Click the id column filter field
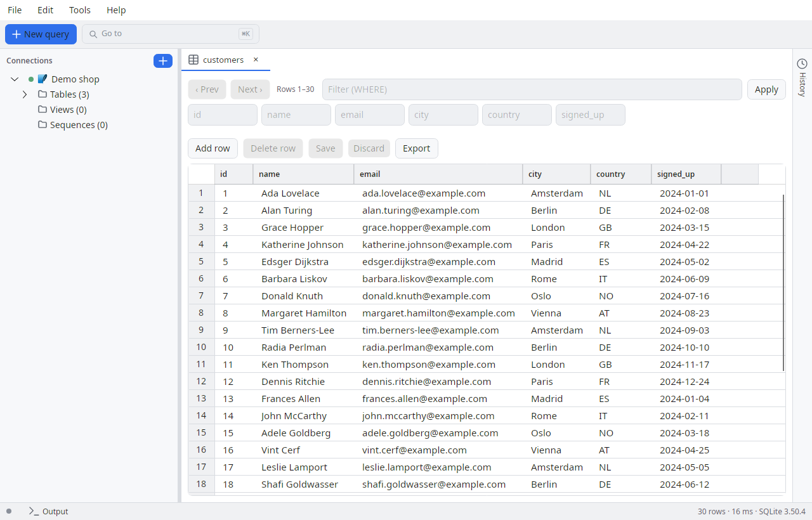The image size is (812, 520). [223, 115]
